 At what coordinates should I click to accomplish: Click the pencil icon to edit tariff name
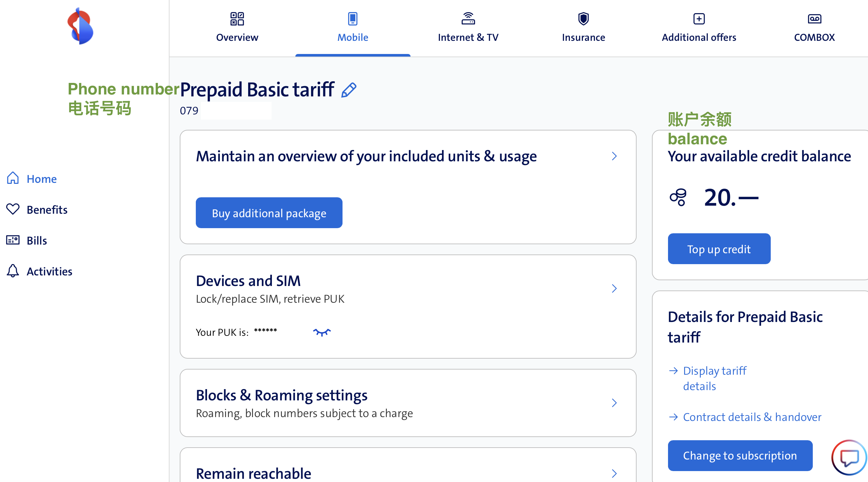tap(349, 90)
